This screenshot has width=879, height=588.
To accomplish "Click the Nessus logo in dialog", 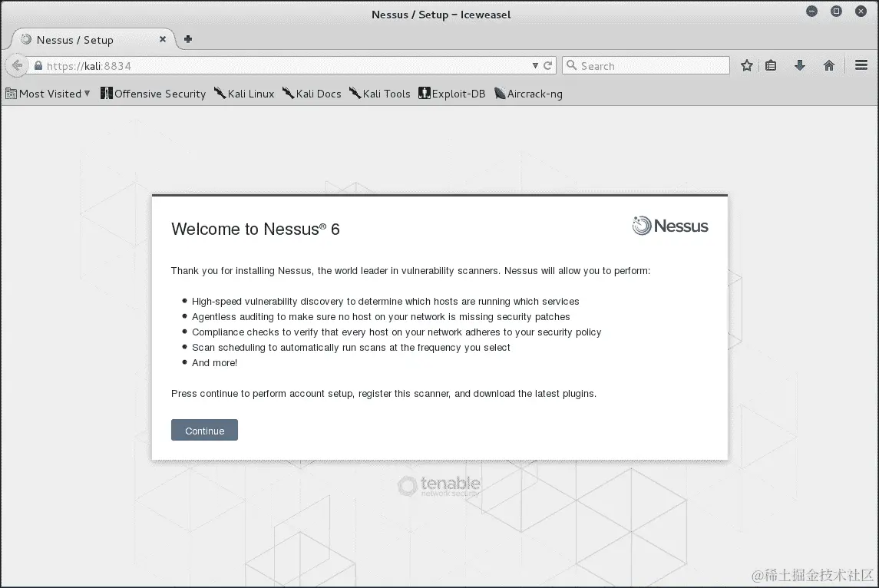I will [x=670, y=226].
